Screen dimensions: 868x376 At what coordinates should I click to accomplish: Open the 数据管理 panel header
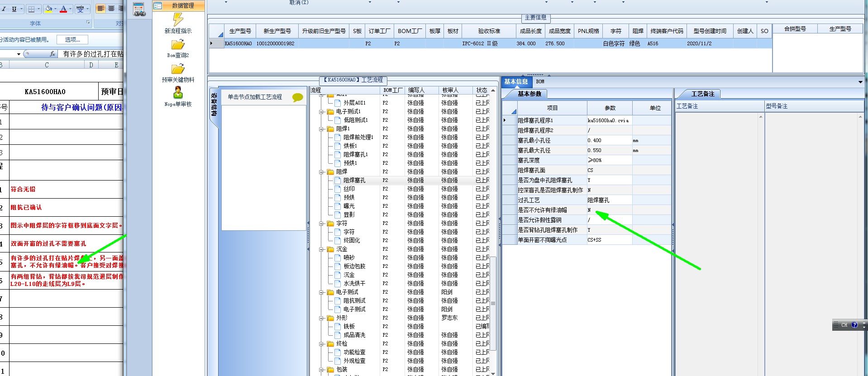pos(179,5)
